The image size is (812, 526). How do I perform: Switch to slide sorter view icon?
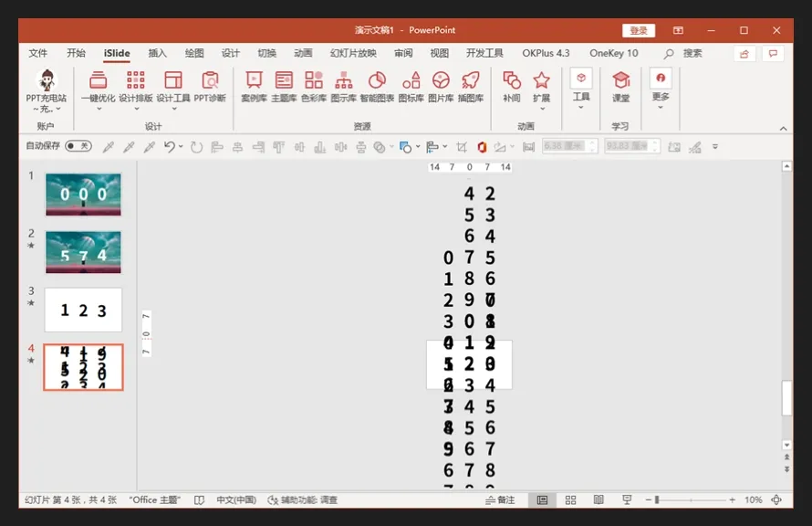coord(570,500)
